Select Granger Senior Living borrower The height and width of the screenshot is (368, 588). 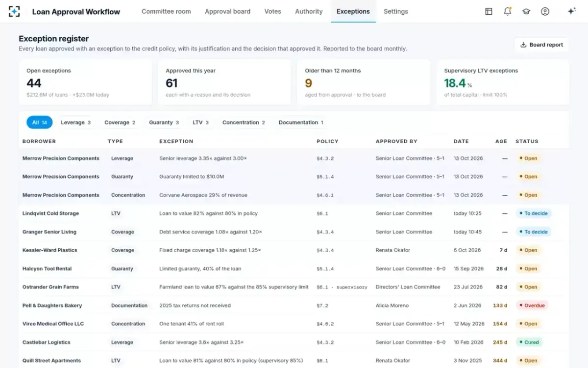point(49,232)
